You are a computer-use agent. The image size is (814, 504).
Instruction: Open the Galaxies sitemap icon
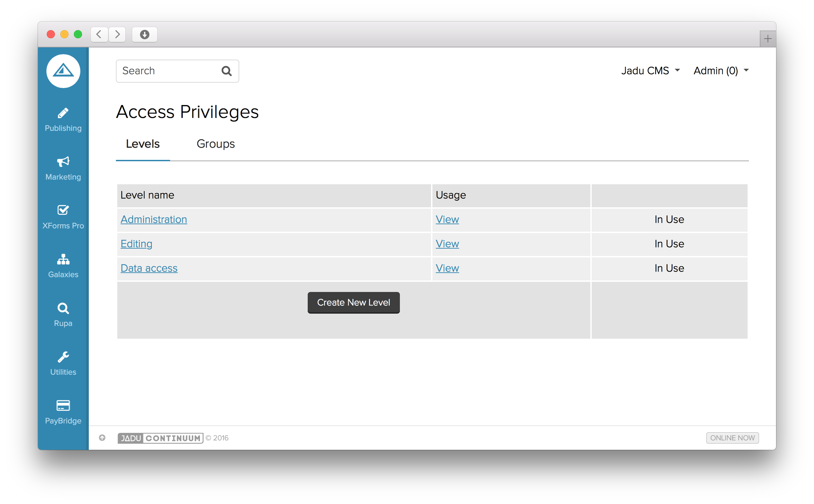63,259
